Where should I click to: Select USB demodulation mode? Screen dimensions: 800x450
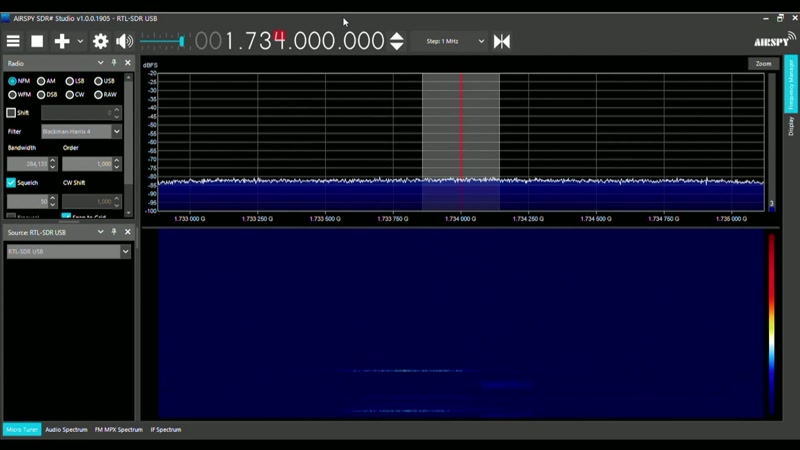105,81
